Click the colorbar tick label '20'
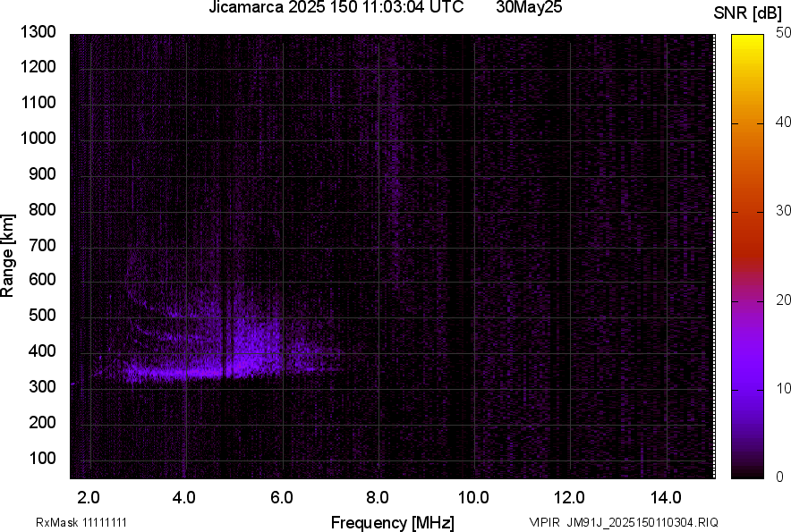Viewport: 791px width, 532px height. coord(783,300)
